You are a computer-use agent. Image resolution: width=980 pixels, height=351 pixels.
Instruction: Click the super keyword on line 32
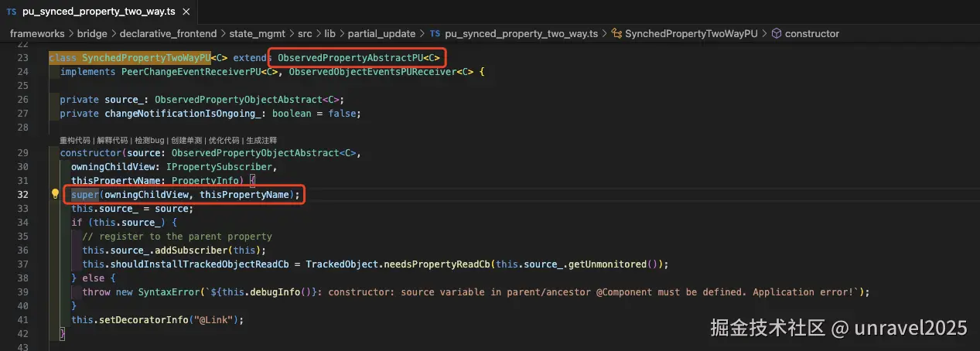click(x=85, y=195)
